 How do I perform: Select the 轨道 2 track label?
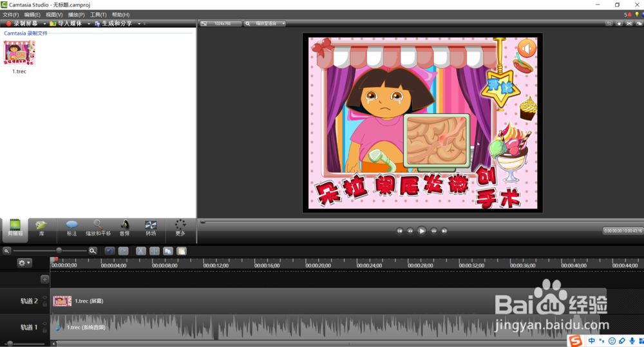(x=29, y=301)
